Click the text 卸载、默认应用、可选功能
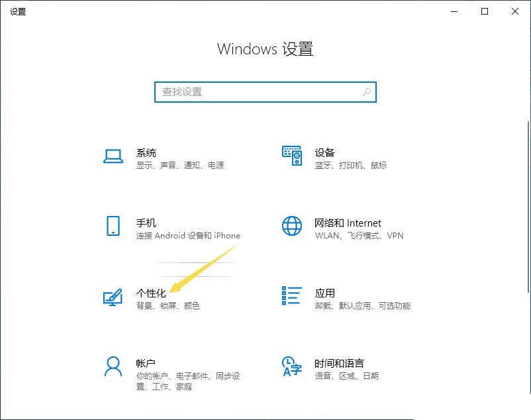Image resolution: width=531 pixels, height=420 pixels. [363, 306]
